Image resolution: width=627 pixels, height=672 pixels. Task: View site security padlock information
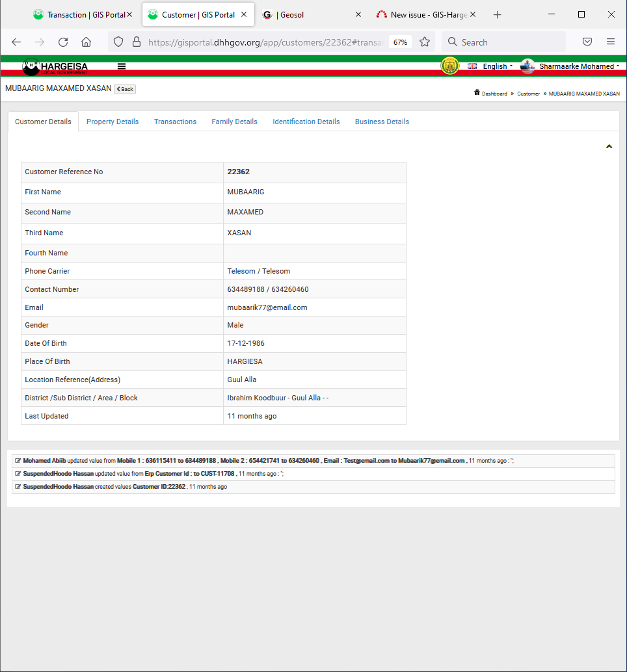pos(137,42)
